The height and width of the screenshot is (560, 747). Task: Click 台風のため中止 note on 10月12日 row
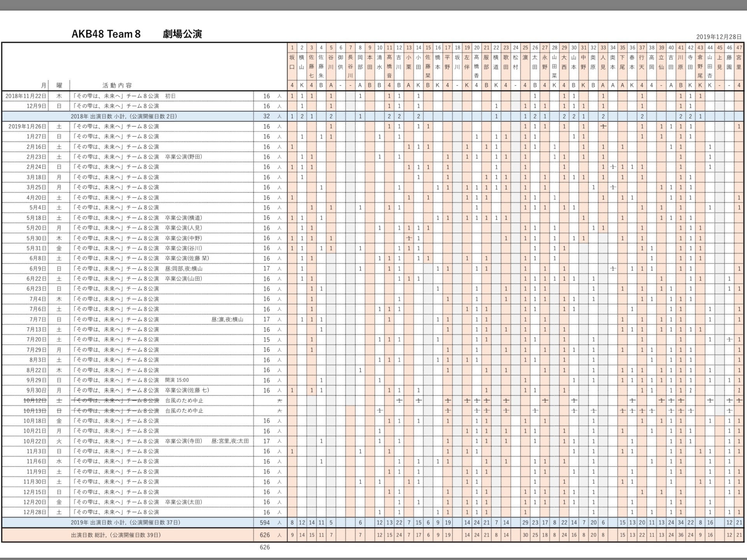pos(184,401)
